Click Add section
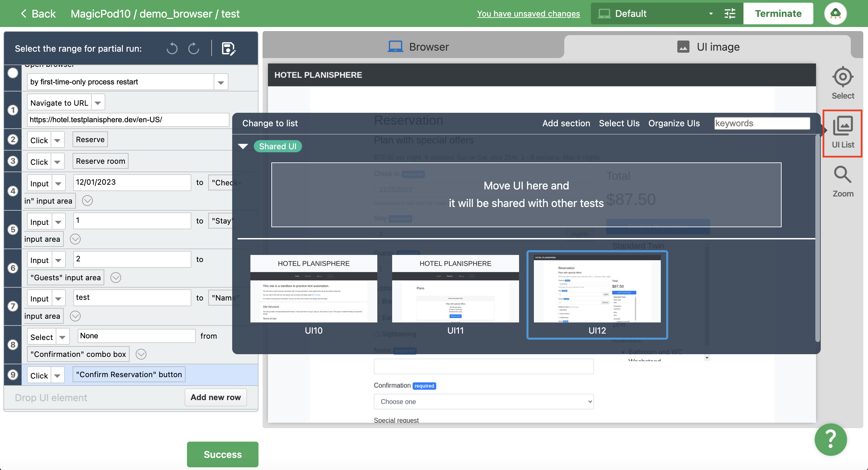Screen dimensions: 868x470 pyautogui.click(x=566, y=123)
